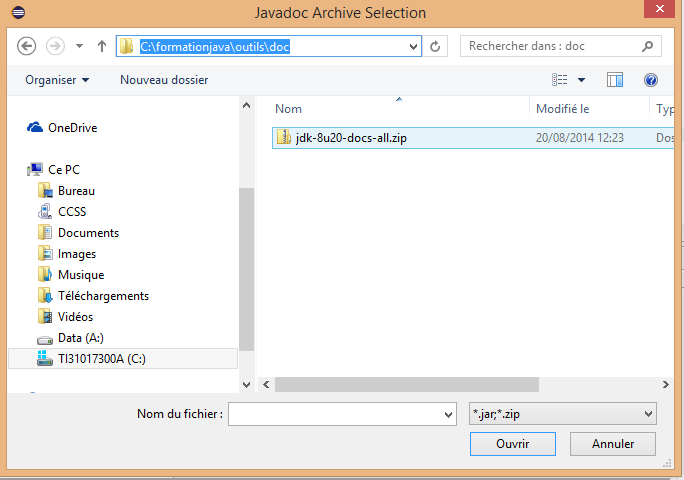Image resolution: width=684 pixels, height=480 pixels.
Task: Open recent locations dropdown arrow
Action: tap(79, 46)
